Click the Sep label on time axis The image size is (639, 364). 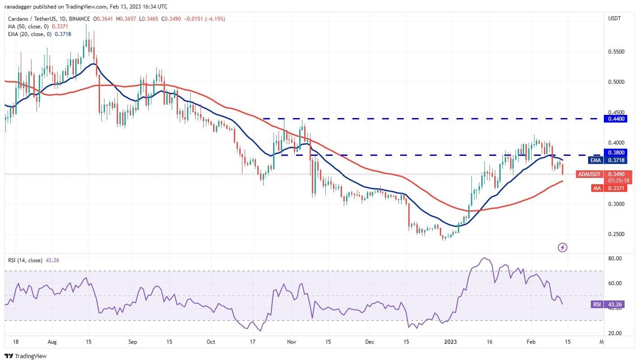[x=132, y=342]
